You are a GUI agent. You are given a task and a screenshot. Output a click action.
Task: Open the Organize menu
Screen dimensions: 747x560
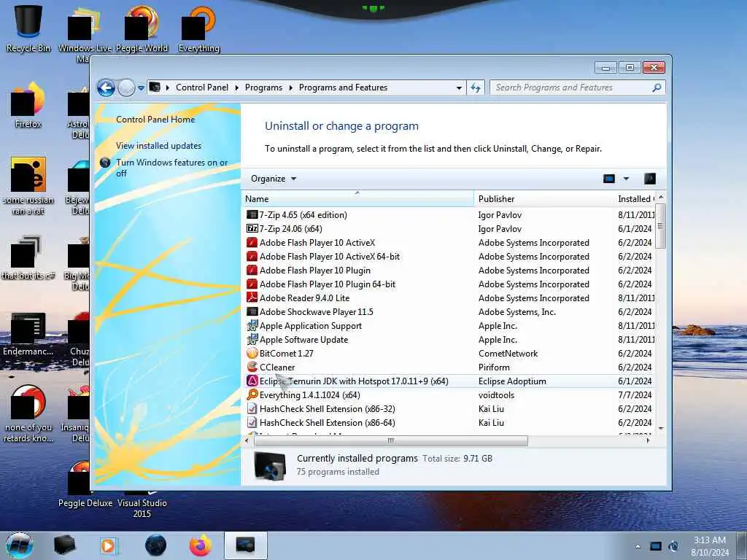(274, 179)
